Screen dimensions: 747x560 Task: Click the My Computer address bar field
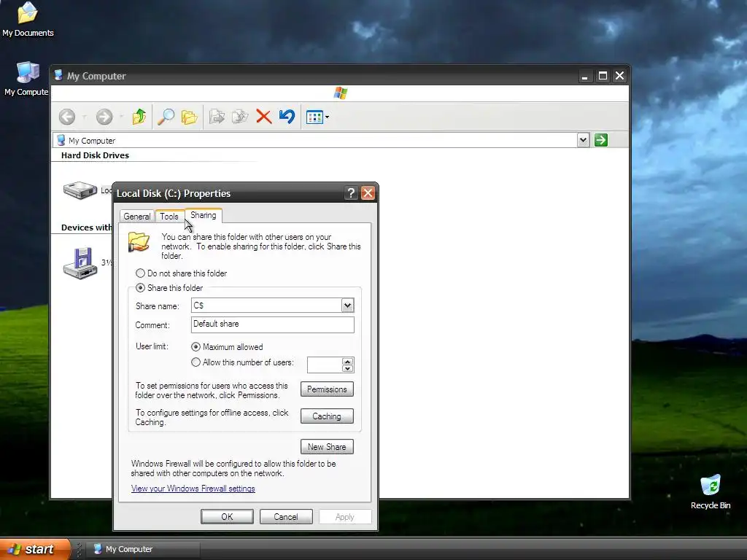[x=315, y=140]
